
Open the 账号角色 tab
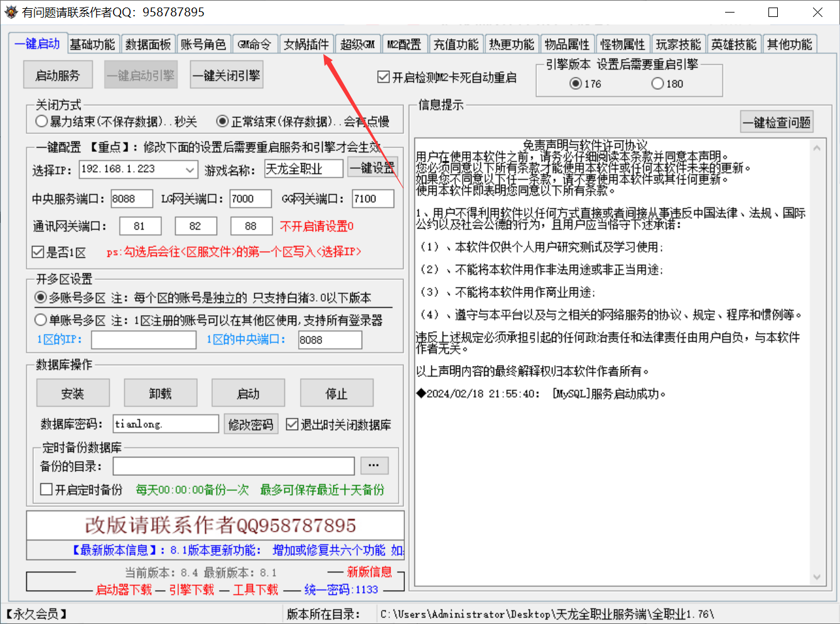(203, 45)
